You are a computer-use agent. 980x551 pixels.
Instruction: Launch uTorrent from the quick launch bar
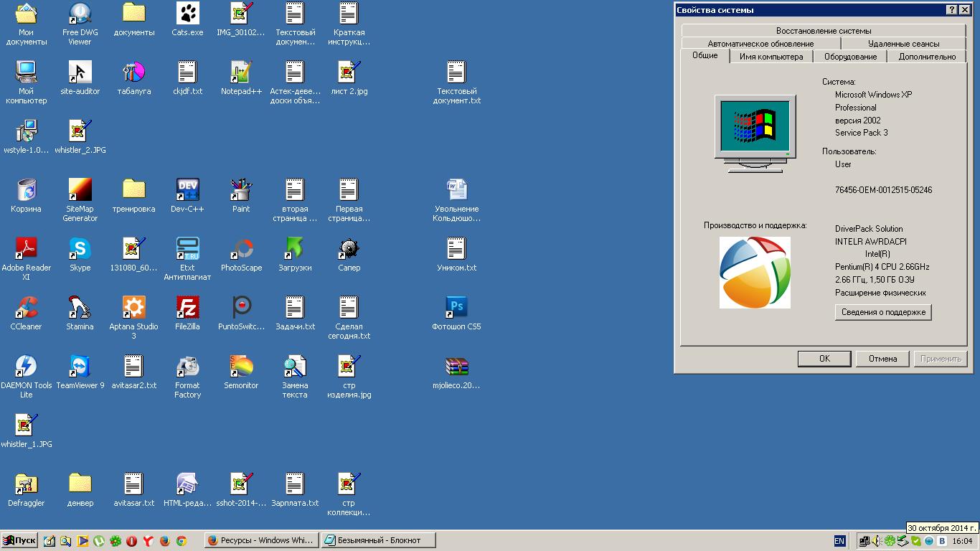point(99,541)
